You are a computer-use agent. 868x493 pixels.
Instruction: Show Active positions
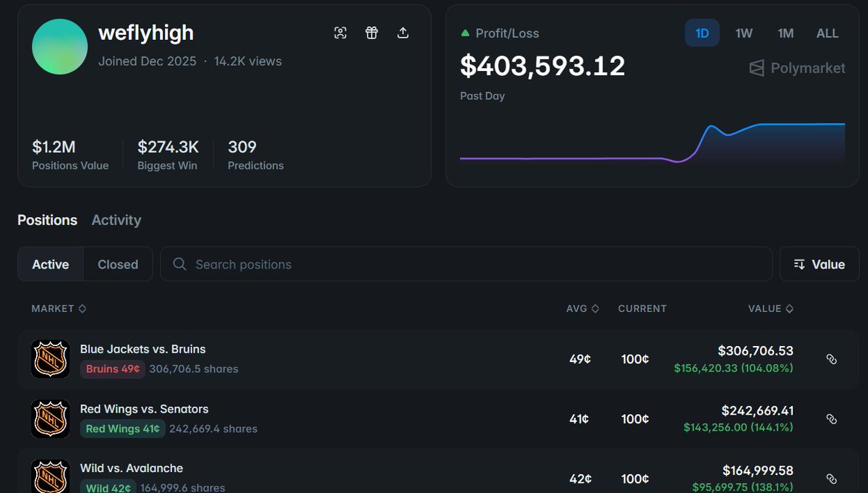click(x=51, y=264)
